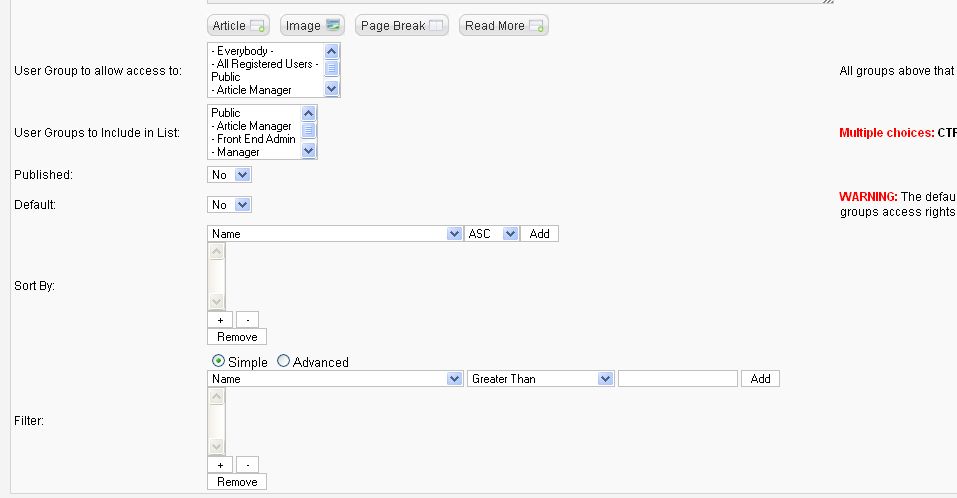Select Article Manager in the access group list
This screenshot has width=957, height=498.
(x=251, y=90)
